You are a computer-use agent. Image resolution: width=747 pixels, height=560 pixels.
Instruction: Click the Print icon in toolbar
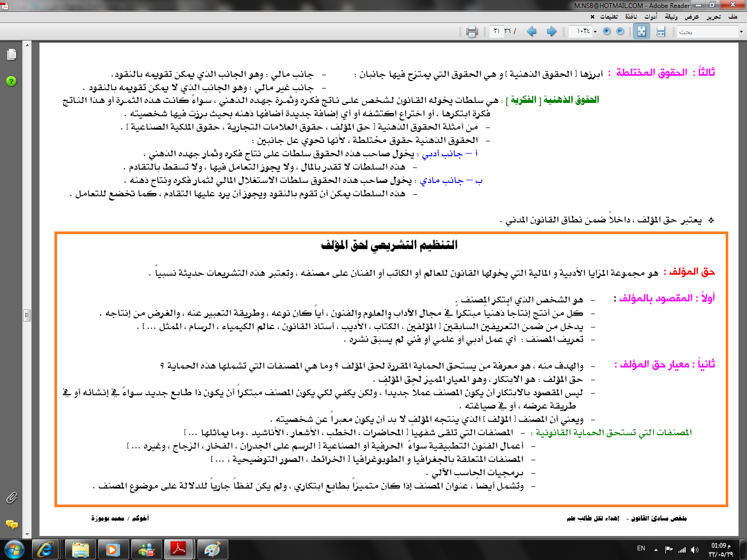pyautogui.click(x=472, y=31)
